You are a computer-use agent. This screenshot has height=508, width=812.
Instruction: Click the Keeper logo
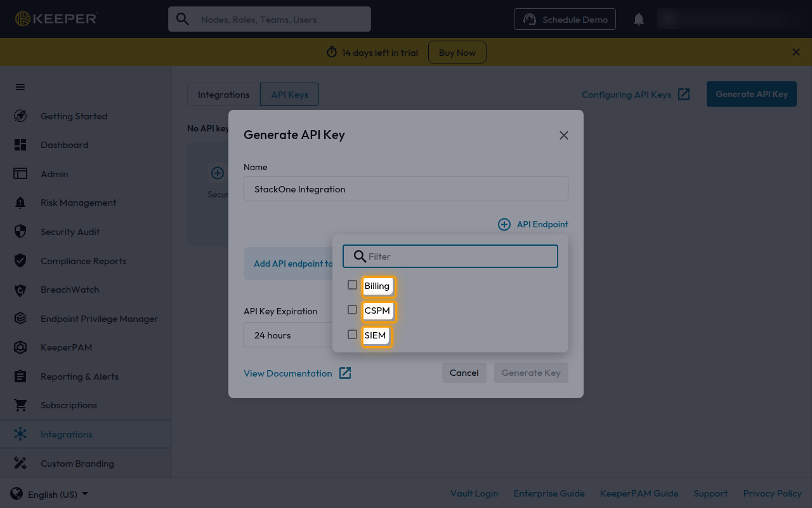[x=56, y=19]
